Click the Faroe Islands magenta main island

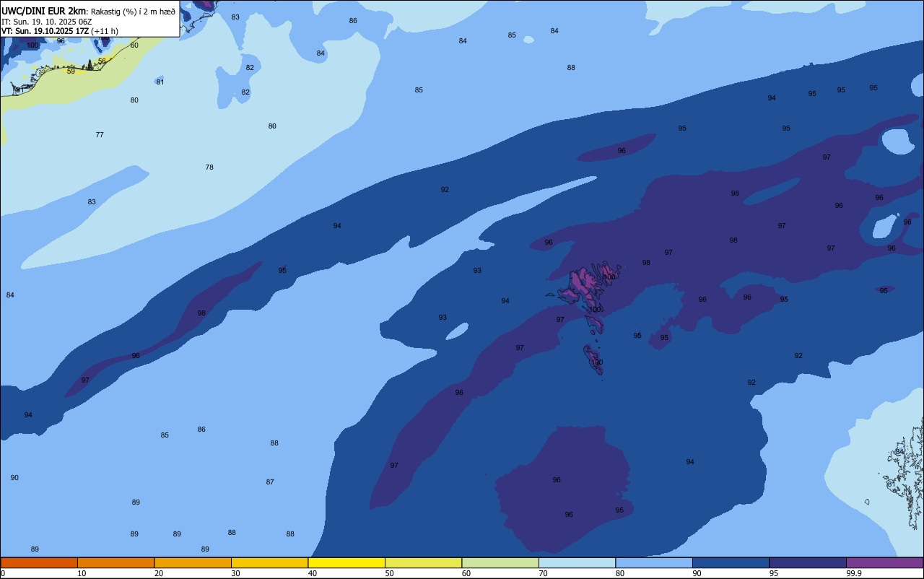(x=582, y=285)
